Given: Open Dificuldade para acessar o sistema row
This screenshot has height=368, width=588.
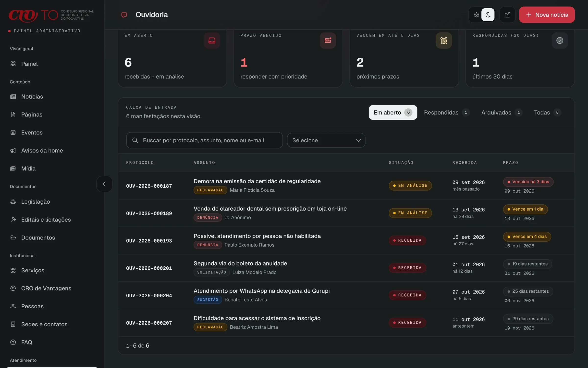Looking at the screenshot, I should [346, 323].
